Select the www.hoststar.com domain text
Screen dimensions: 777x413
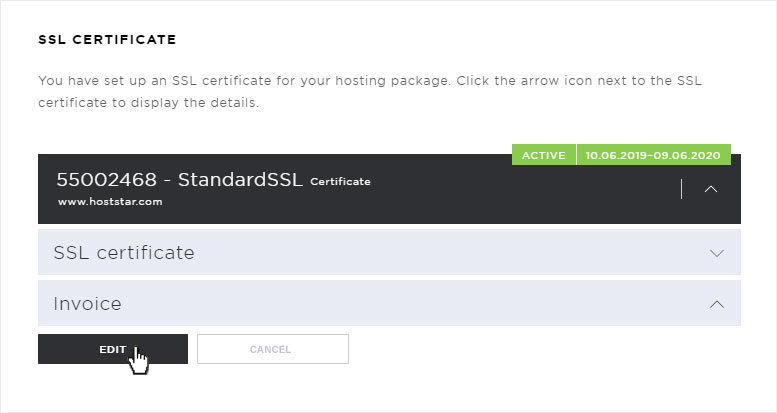click(110, 202)
